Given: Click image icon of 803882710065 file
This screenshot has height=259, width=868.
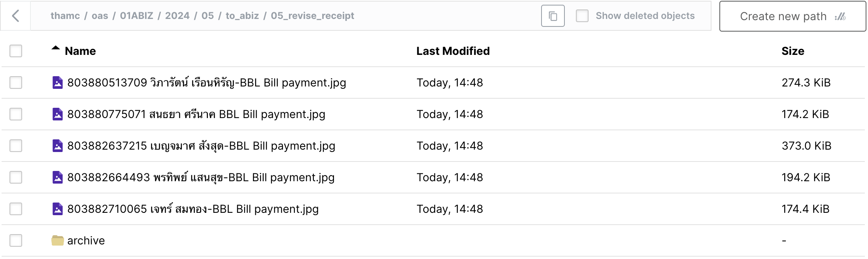Looking at the screenshot, I should tap(58, 209).
